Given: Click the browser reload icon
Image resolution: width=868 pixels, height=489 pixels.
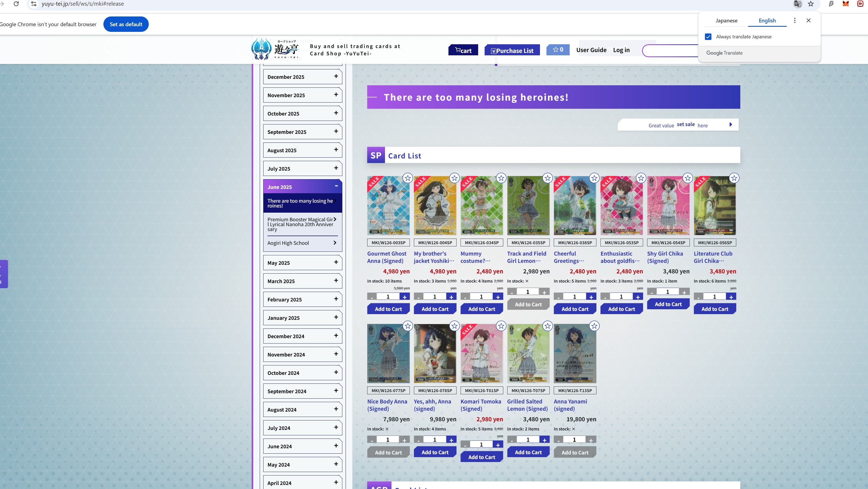Looking at the screenshot, I should click(16, 4).
